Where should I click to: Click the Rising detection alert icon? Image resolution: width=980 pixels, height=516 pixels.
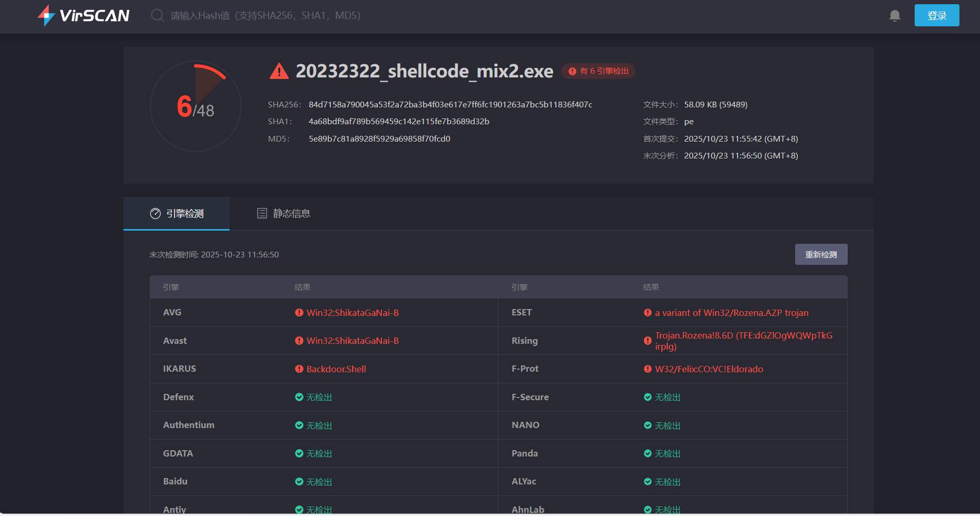coord(648,341)
